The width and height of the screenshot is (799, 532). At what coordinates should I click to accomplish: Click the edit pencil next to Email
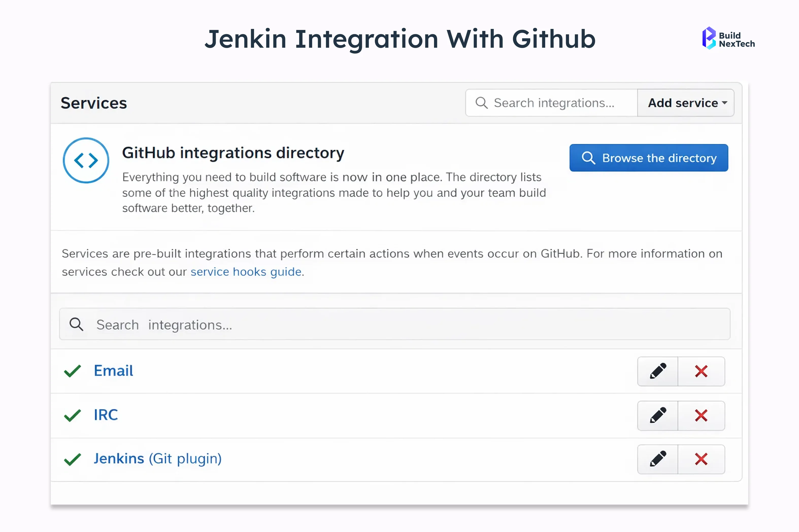coord(657,371)
